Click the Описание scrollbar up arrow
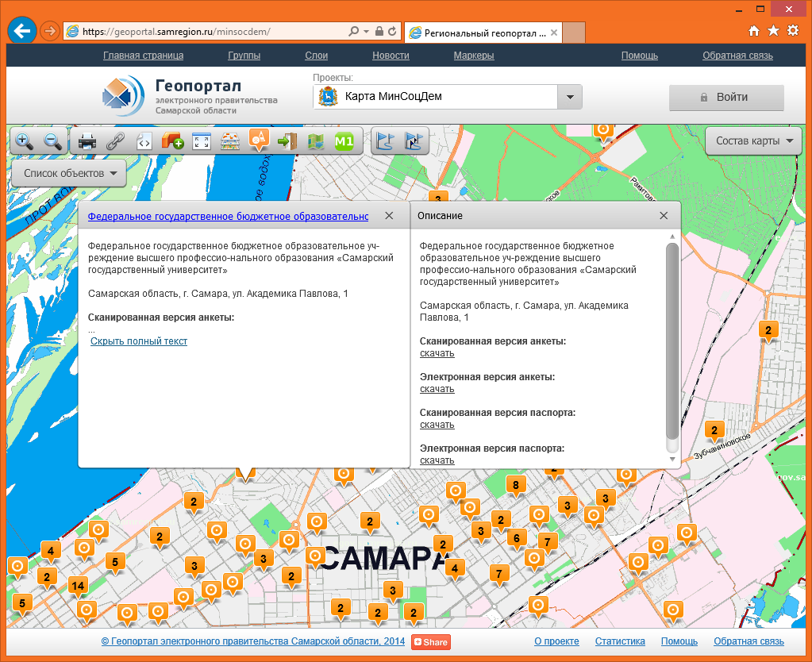The height and width of the screenshot is (662, 812). click(672, 237)
